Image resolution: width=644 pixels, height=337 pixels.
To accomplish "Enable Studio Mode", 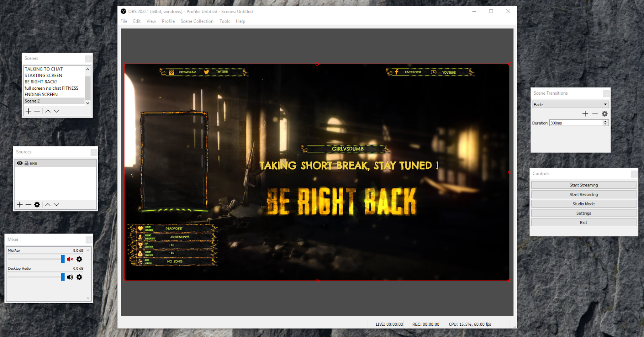I will [x=584, y=204].
